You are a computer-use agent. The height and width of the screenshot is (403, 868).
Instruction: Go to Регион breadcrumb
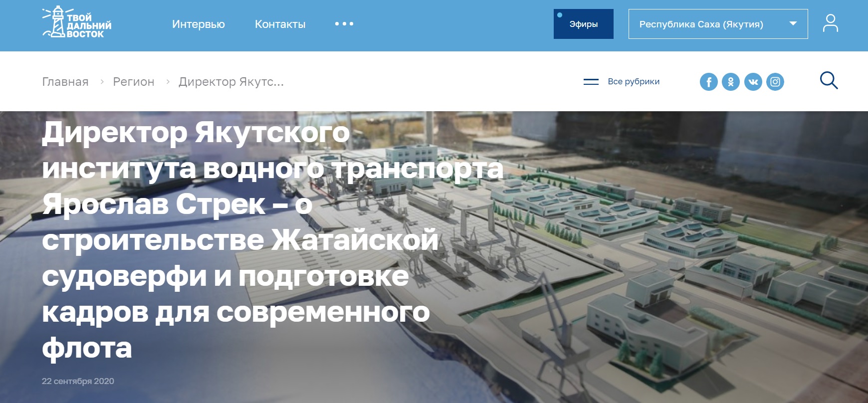point(134,82)
